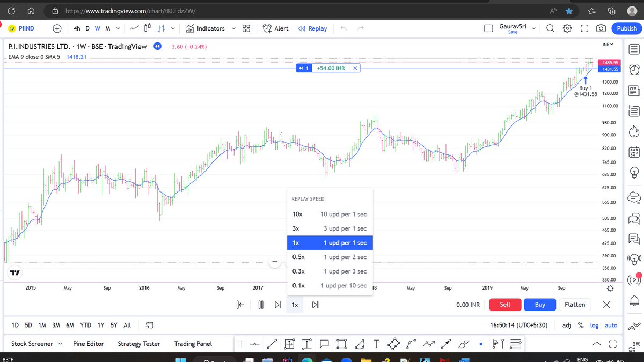Image resolution: width=644 pixels, height=362 pixels.
Task: Set date range to 6M
Action: click(x=70, y=325)
